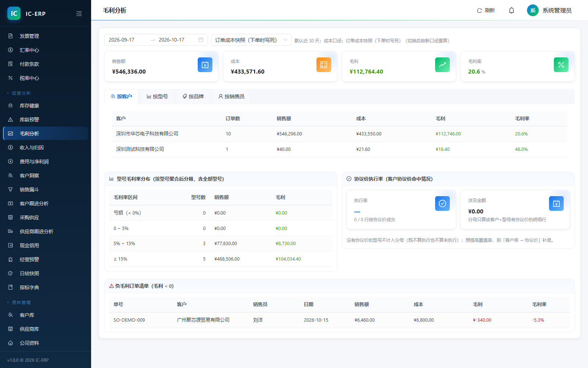Click the 订单数 column header
588x368 pixels.
(x=233, y=118)
